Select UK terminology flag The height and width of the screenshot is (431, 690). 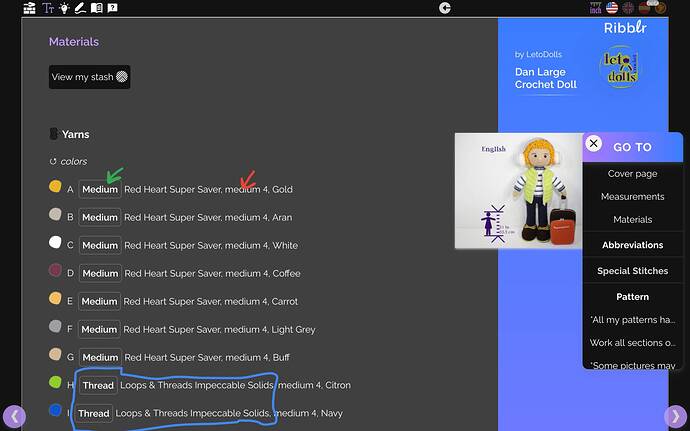click(x=628, y=8)
